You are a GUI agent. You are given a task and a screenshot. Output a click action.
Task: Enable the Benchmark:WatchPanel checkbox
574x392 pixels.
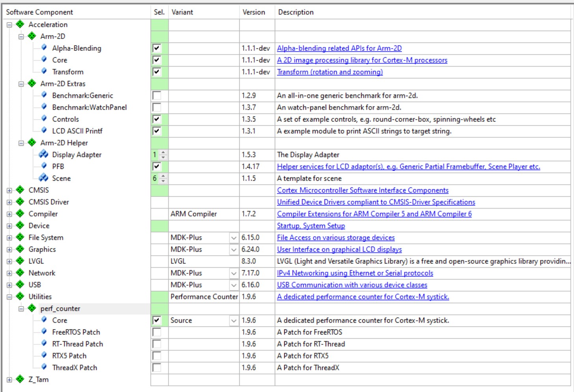point(157,107)
